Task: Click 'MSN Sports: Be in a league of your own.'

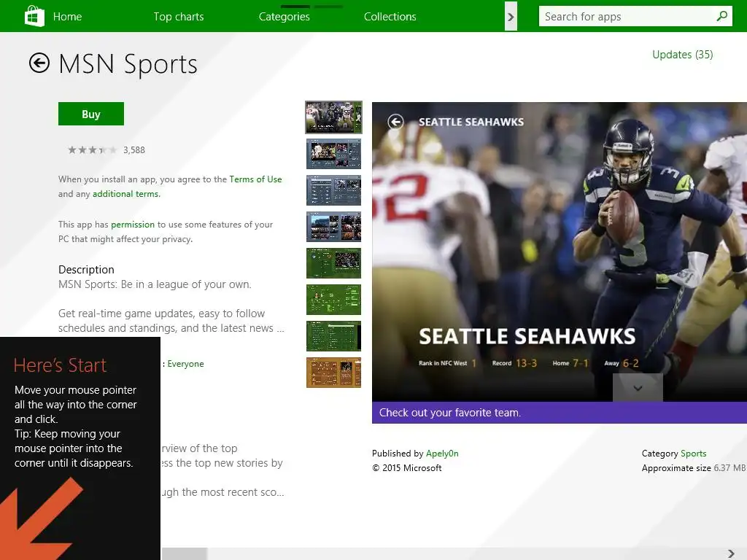Action: (x=155, y=284)
